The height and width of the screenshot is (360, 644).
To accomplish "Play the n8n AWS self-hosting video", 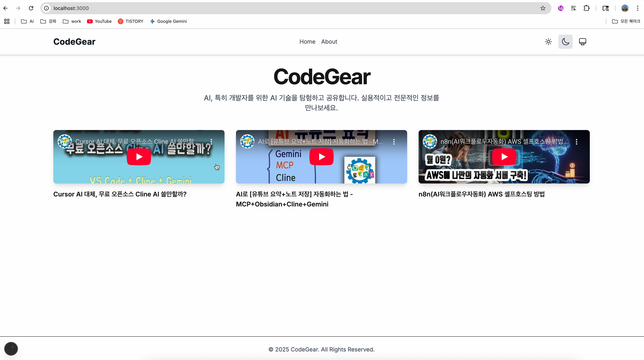I will pos(504,157).
